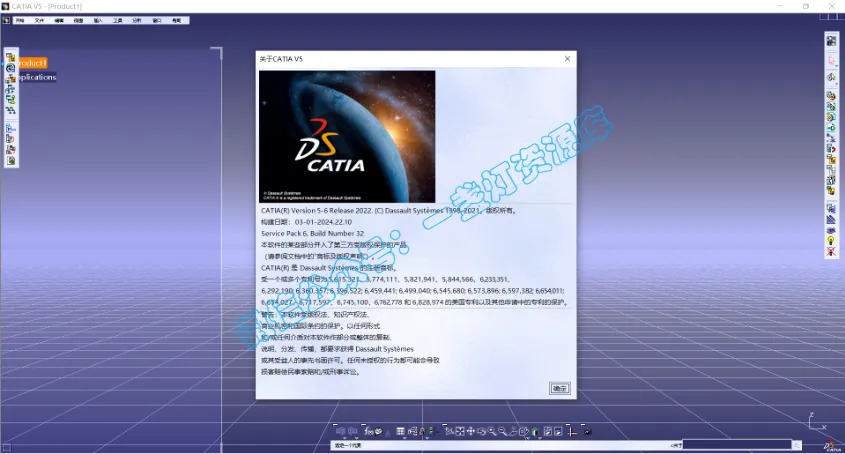The image size is (845, 454).
Task: Click the Normal View icon
Action: 514,431
